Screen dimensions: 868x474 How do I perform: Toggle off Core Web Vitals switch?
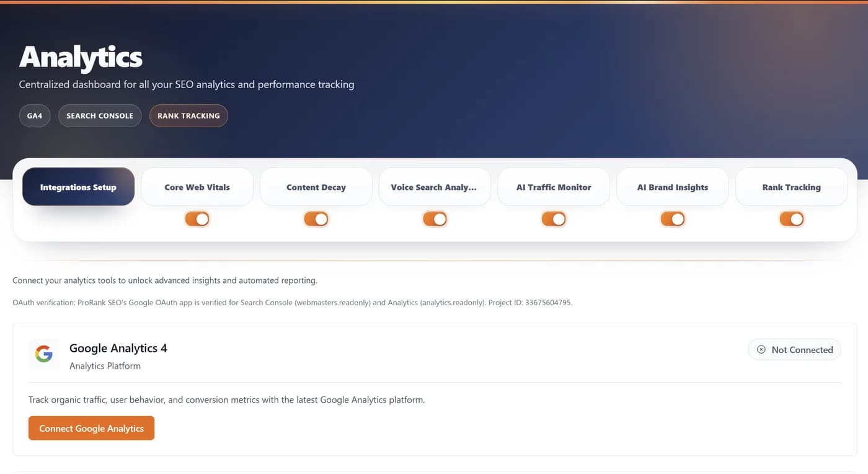(197, 219)
